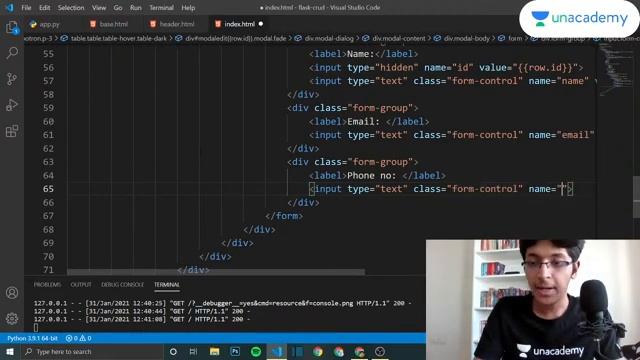Screen dimensions: 640x360
Task: Click the 12:41:08 terminal log line
Action: 142,319
